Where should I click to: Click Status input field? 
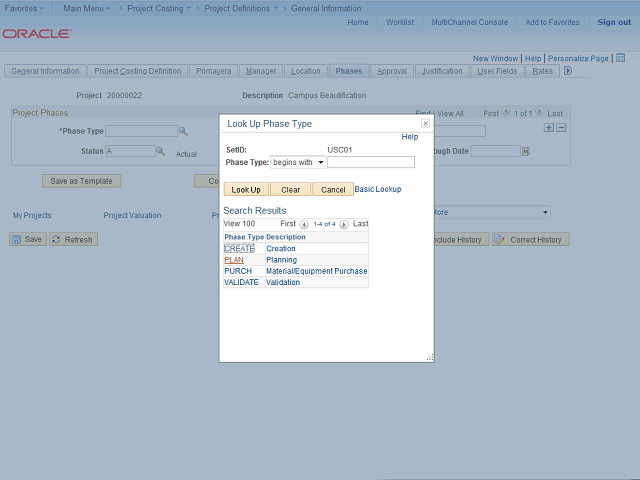131,151
